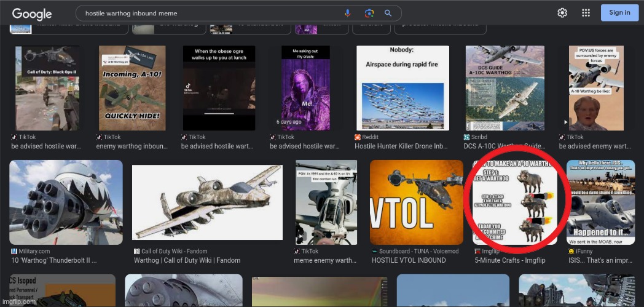Click the Military.com favicon
644x307 pixels.
[x=14, y=251]
